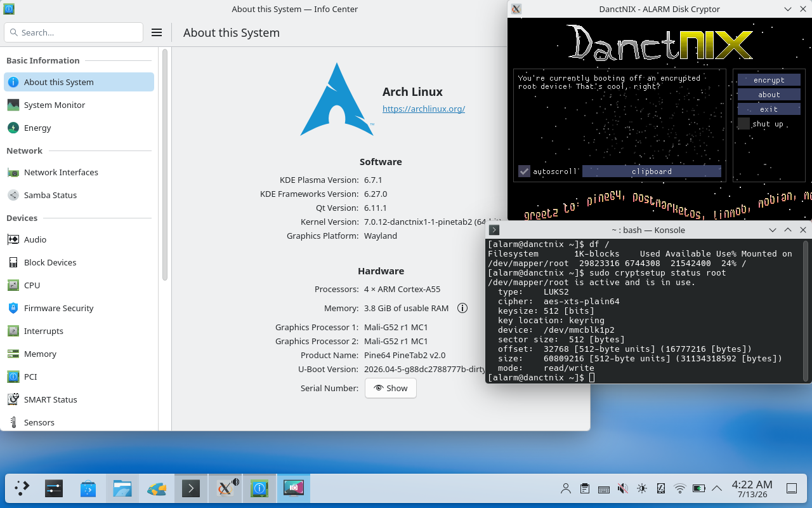Open the clipboard tray icon
Viewport: 812px width, 508px height.
coord(585,488)
